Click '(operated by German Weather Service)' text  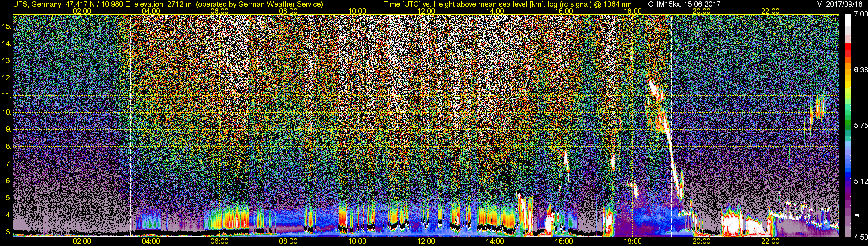tap(259, 4)
